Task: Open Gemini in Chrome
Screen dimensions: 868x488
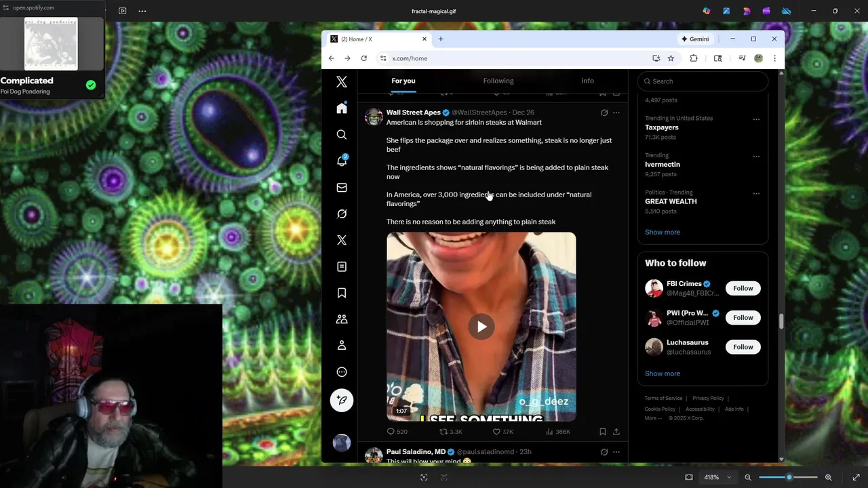Action: [x=695, y=39]
